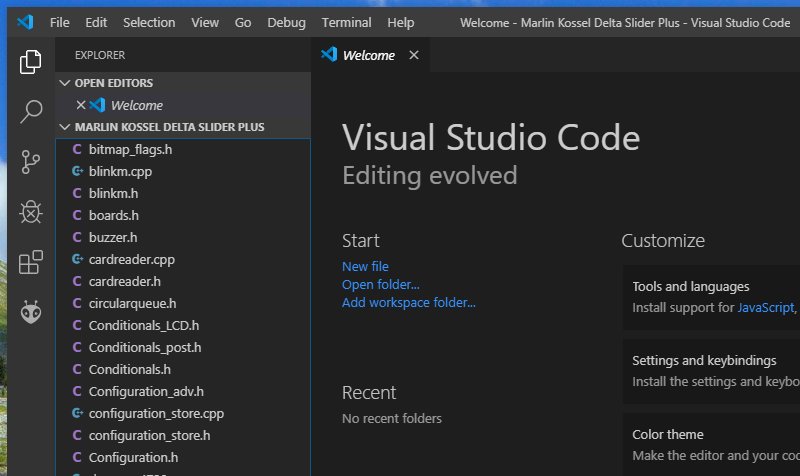Viewport: 800px width, 476px height.
Task: Open the Extensions view icon
Action: [x=31, y=262]
